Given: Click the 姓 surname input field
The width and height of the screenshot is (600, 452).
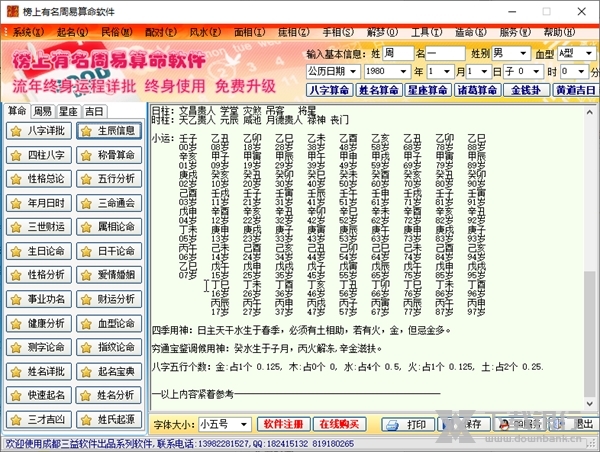Looking at the screenshot, I should pos(398,53).
